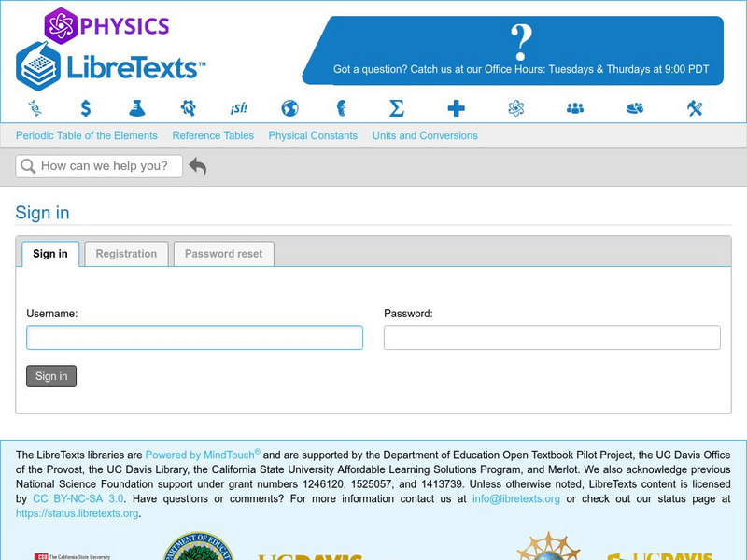Switch to the Registration tab
Screen dimensions: 747x560
126,253
